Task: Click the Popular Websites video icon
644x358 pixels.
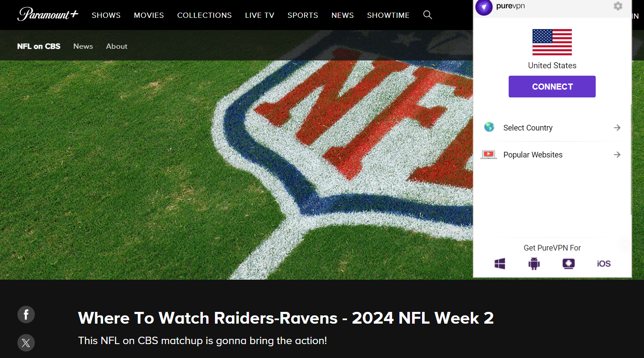Action: [489, 154]
